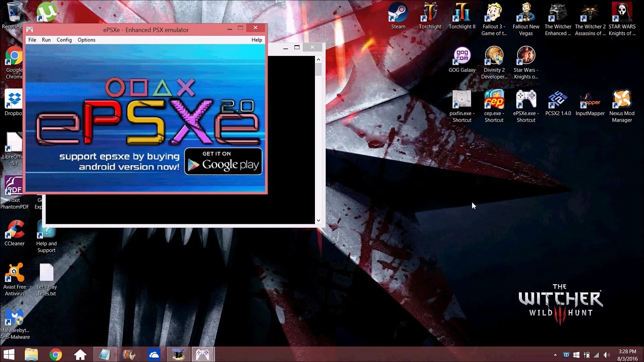Open the Help menu in ePSXe
The image size is (644, 362).
[x=257, y=40]
